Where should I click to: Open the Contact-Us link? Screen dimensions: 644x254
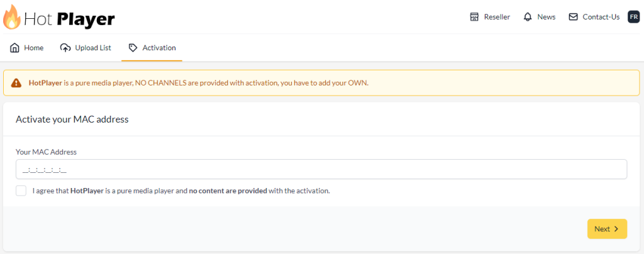pos(601,17)
